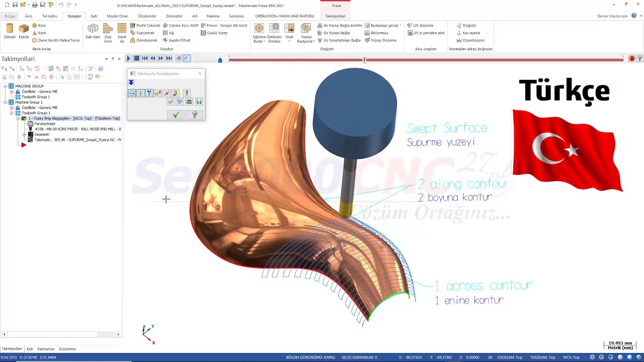Viewport: 644px width, 362px height.
Task: Choose the Koni (cone) tool
Action: tap(39, 33)
